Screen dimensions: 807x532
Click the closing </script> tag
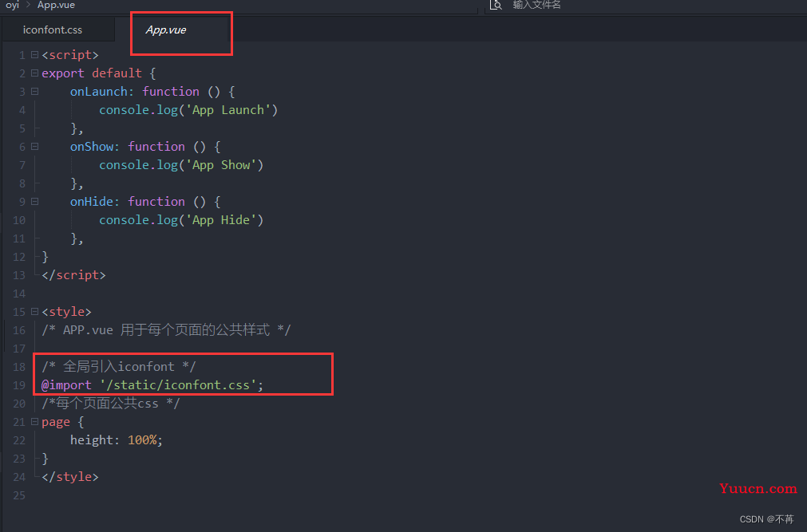click(73, 275)
